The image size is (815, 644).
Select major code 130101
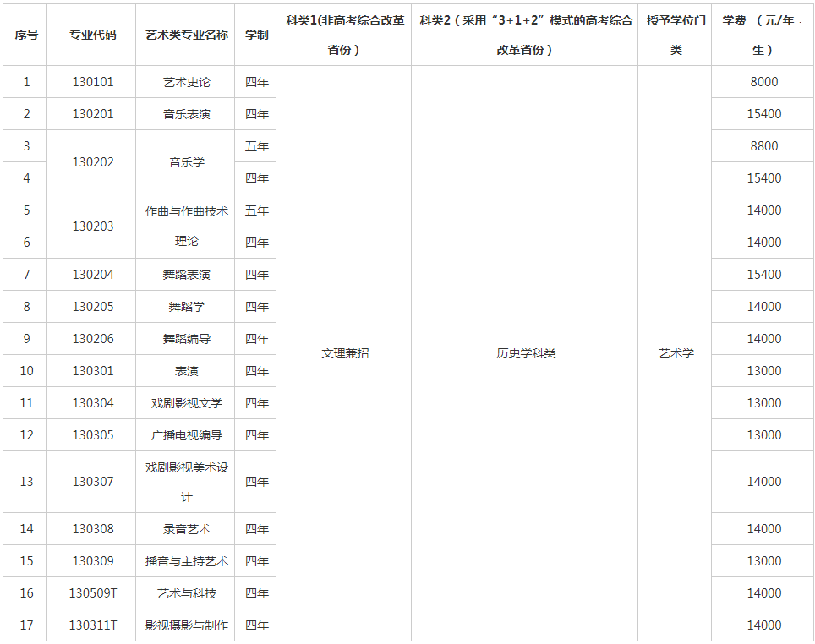coord(92,82)
